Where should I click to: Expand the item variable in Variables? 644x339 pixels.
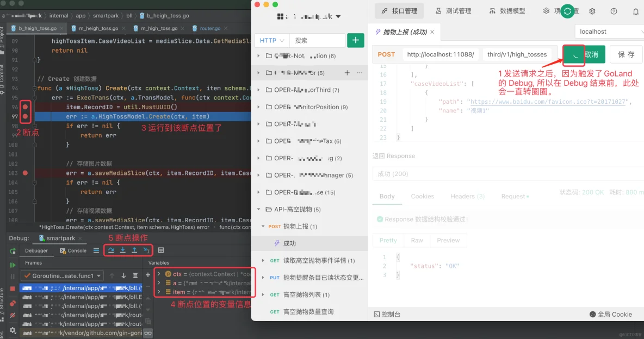[x=159, y=292]
